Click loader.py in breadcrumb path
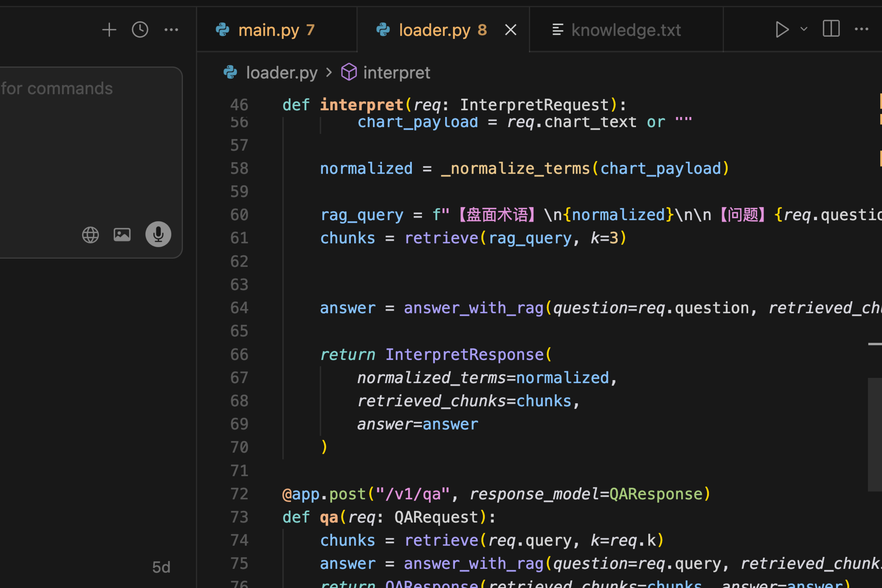Screen dimensions: 882x588 point(281,73)
